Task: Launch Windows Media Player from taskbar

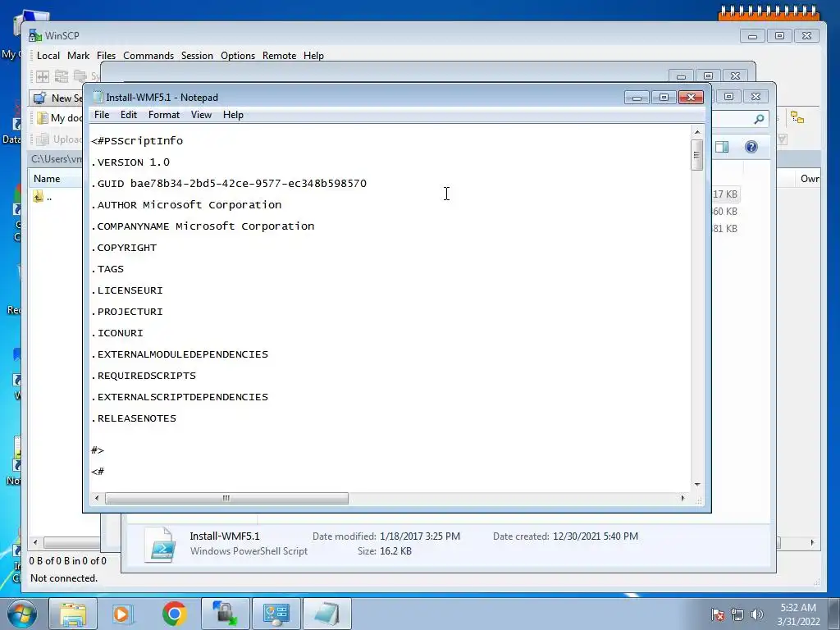Action: 122,614
